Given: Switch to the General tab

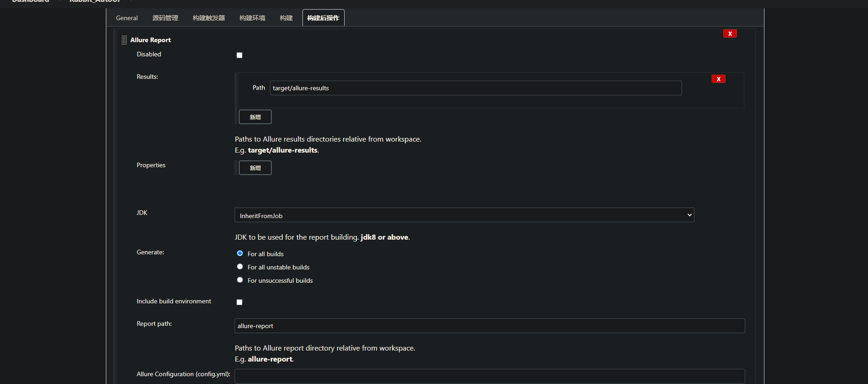Looking at the screenshot, I should [x=126, y=18].
